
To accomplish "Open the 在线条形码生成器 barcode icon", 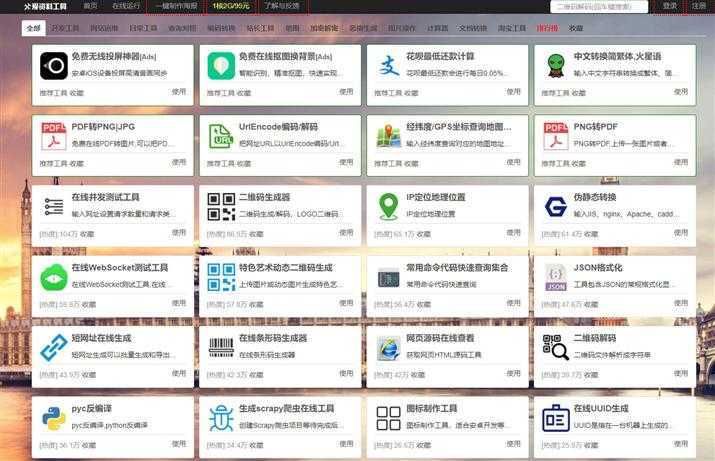I will 221,347.
